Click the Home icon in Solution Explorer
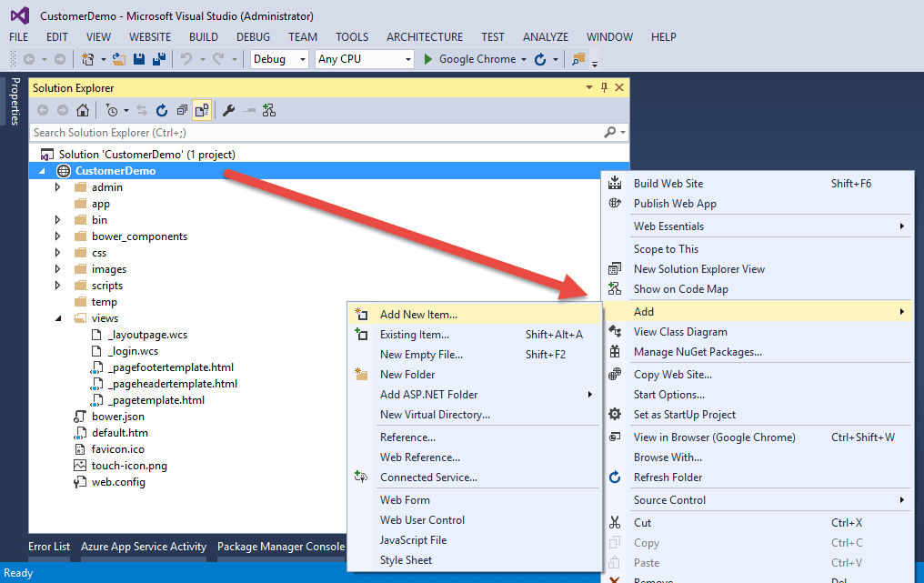This screenshot has height=583, width=924. [x=83, y=110]
